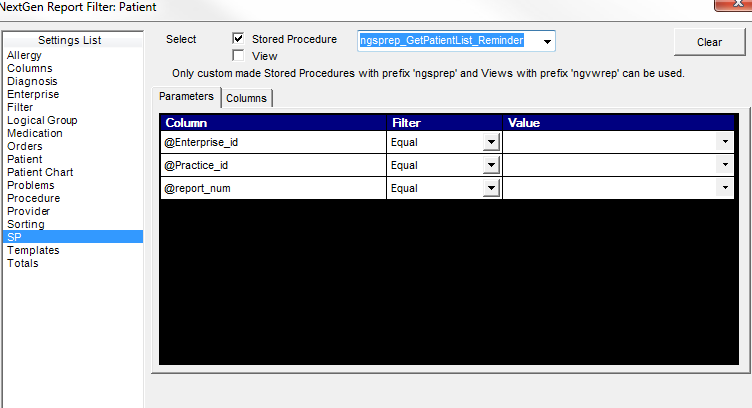Click the Column header in parameters grid
The width and height of the screenshot is (752, 408).
[x=273, y=123]
